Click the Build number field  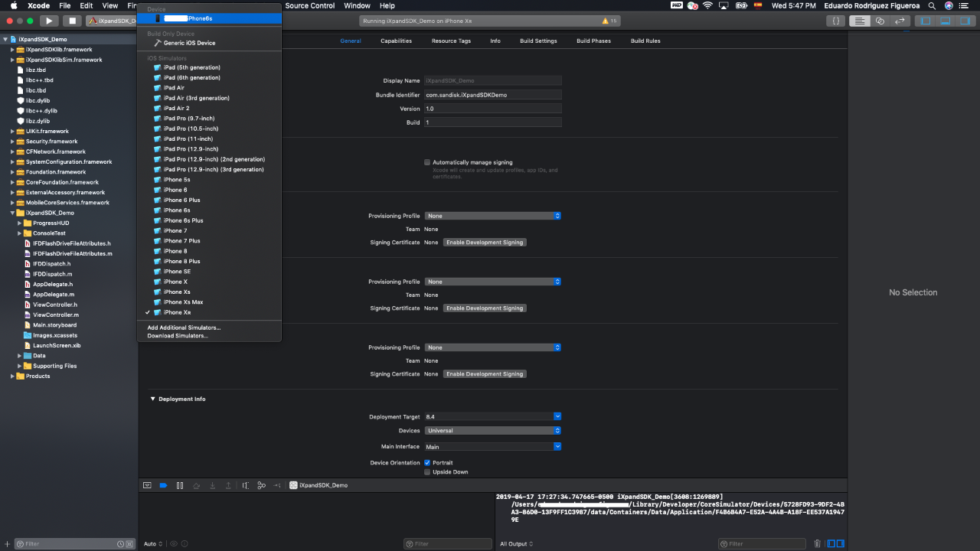click(492, 122)
